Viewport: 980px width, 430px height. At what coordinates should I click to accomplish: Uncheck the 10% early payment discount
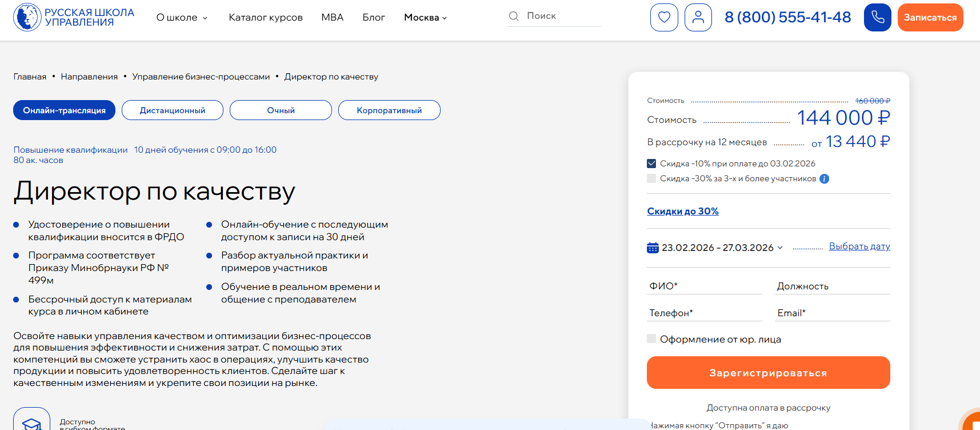coord(651,164)
